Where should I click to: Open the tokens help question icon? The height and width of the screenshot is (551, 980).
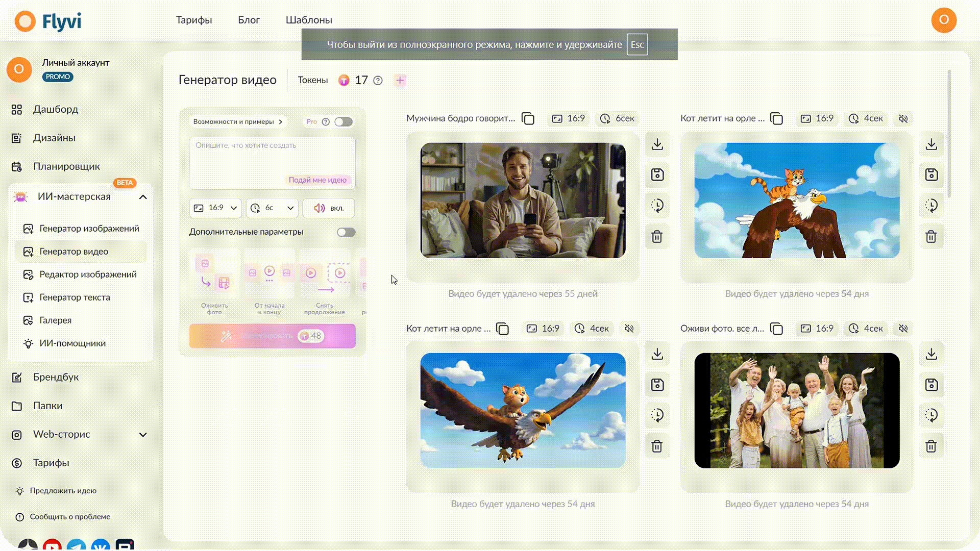pos(378,81)
